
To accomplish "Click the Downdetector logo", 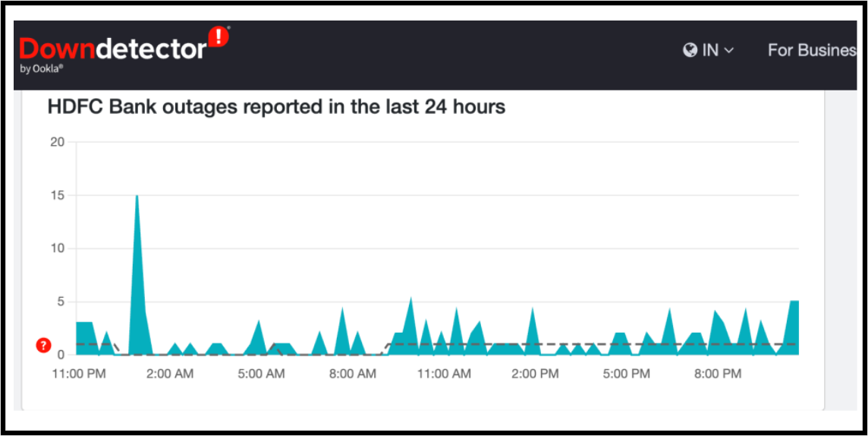I will point(114,50).
